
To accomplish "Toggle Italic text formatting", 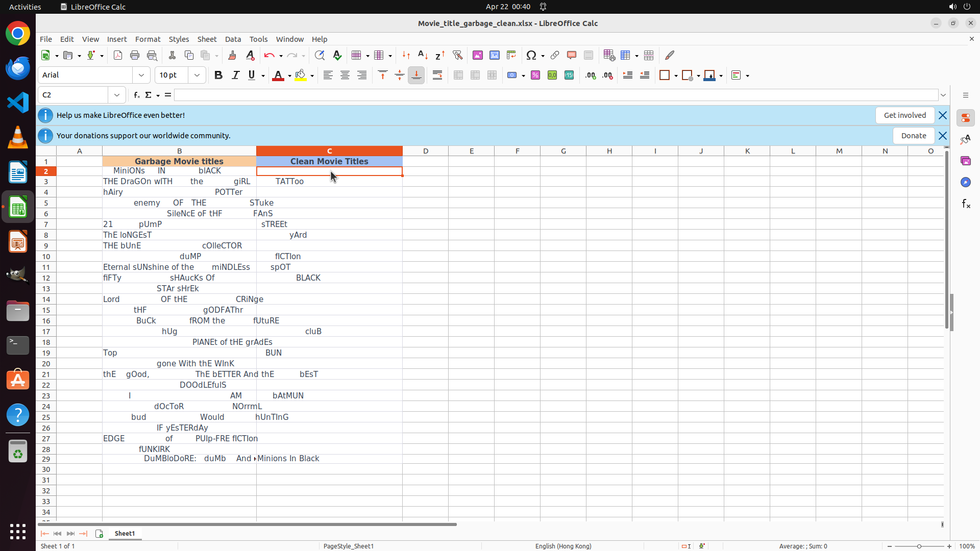I will click(235, 75).
